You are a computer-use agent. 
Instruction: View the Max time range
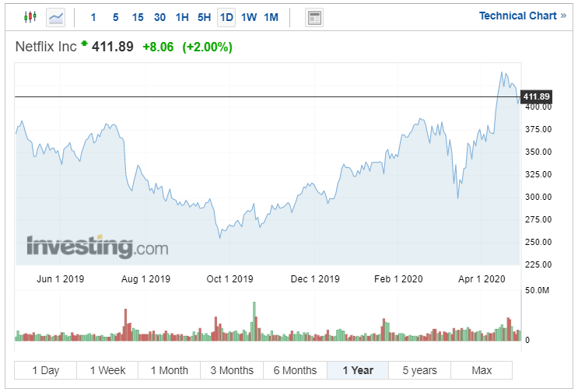(482, 370)
